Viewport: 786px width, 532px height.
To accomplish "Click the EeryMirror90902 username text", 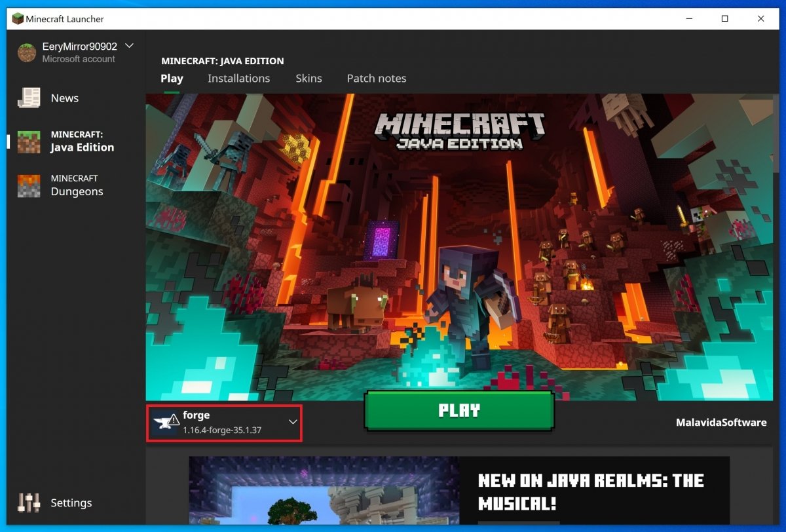I will coord(79,47).
